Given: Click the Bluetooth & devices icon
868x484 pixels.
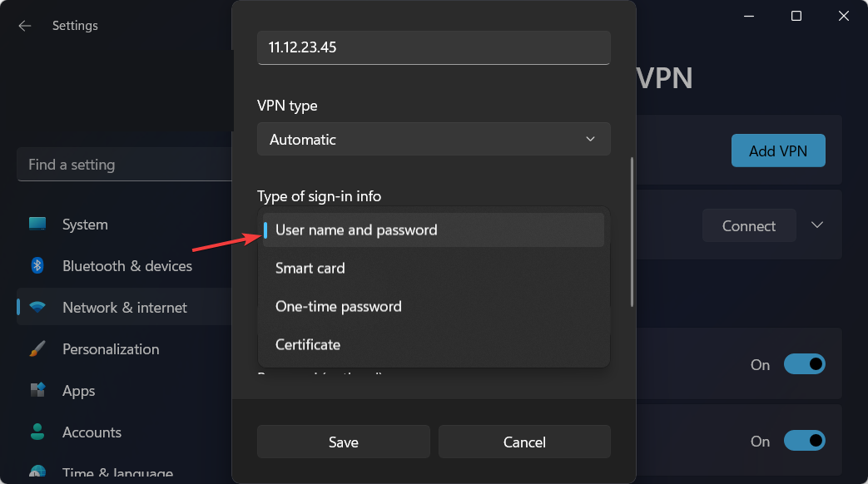Looking at the screenshot, I should 37,265.
